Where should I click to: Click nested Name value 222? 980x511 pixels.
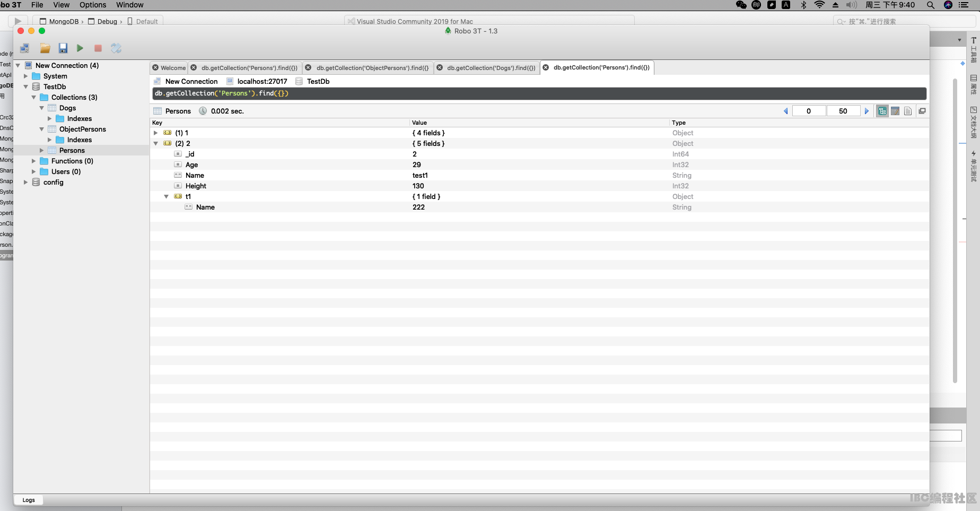418,207
